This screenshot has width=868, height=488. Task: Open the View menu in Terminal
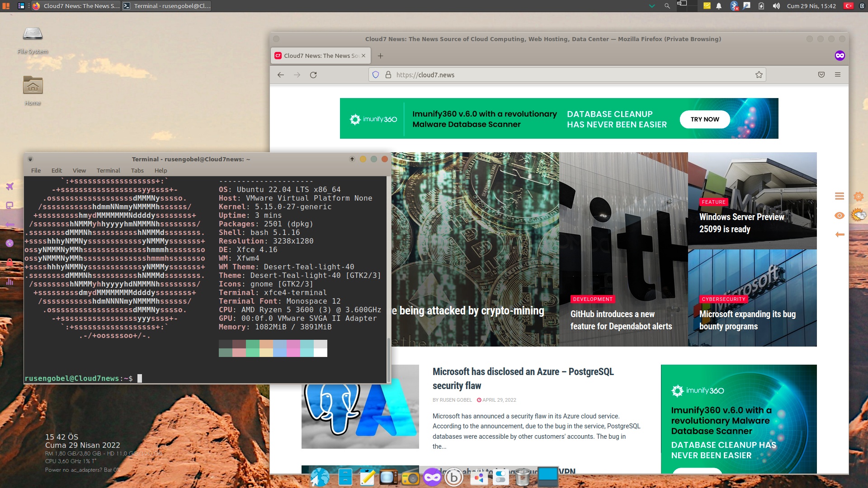[x=79, y=170]
